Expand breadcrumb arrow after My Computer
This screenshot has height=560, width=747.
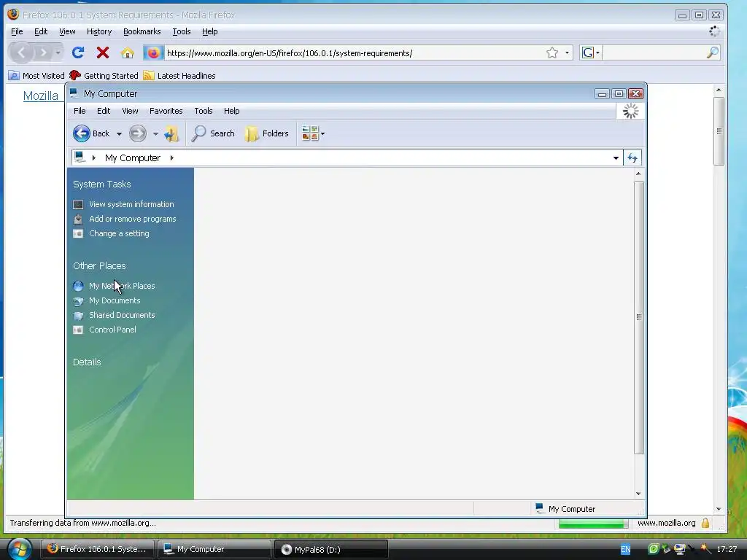(x=172, y=157)
